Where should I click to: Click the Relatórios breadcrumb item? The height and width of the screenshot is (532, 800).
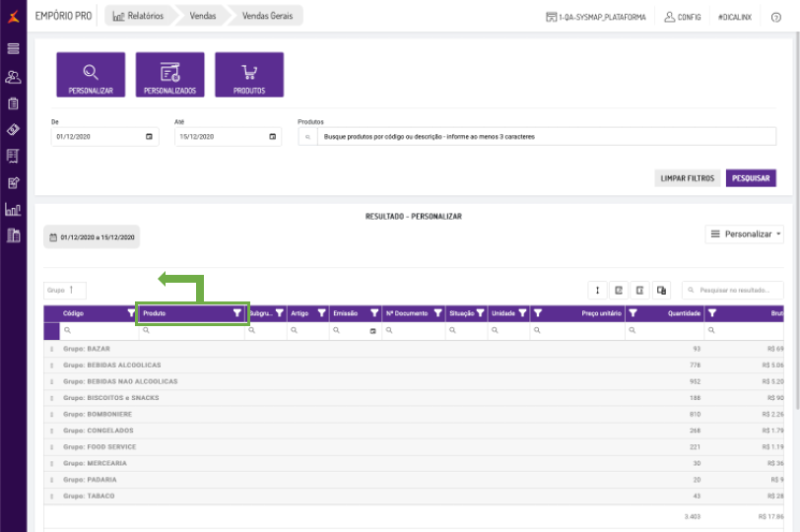(x=139, y=17)
